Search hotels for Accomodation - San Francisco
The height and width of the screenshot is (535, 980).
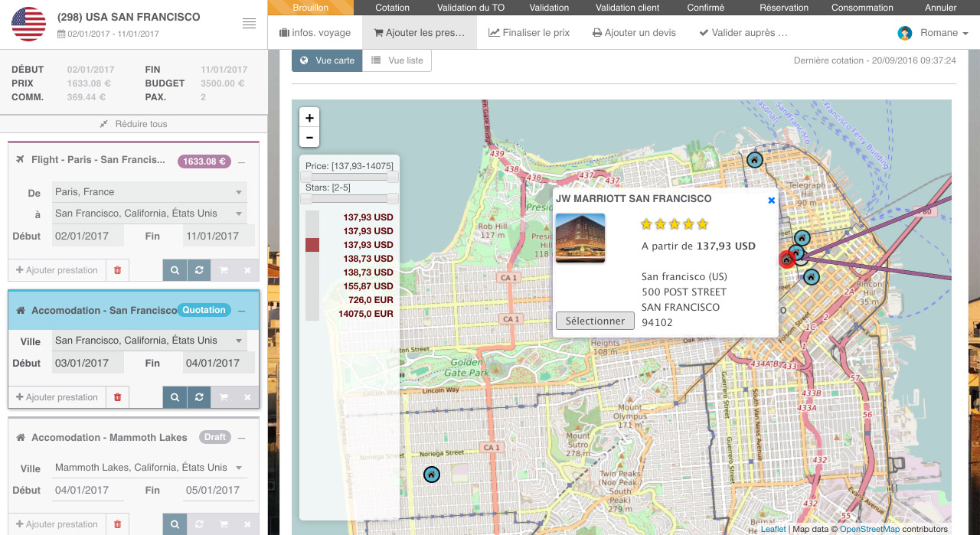point(175,397)
